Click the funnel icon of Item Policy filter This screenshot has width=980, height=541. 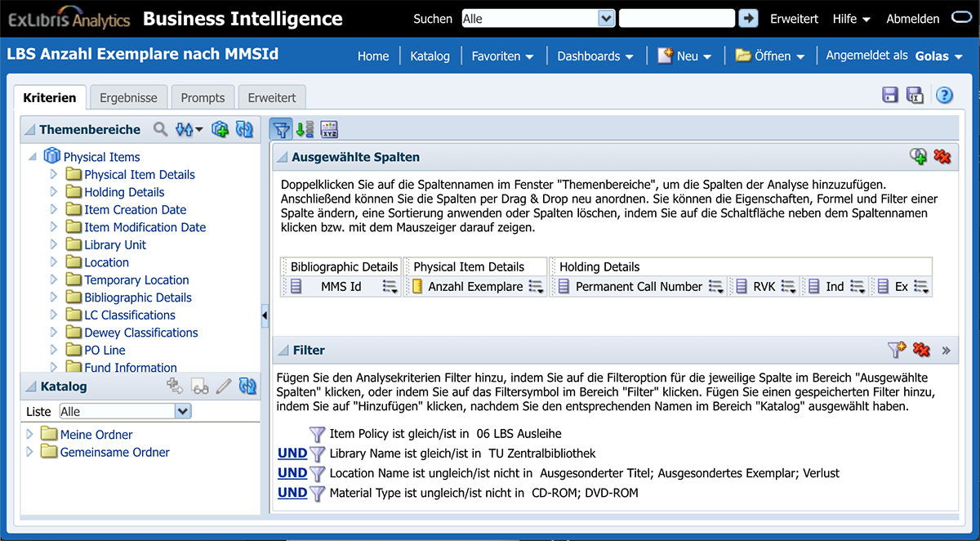[x=318, y=434]
